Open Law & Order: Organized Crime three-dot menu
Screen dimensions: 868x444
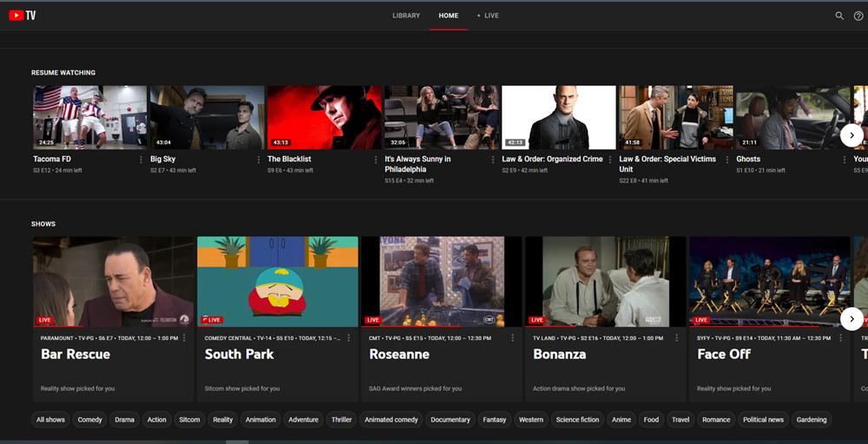point(610,160)
